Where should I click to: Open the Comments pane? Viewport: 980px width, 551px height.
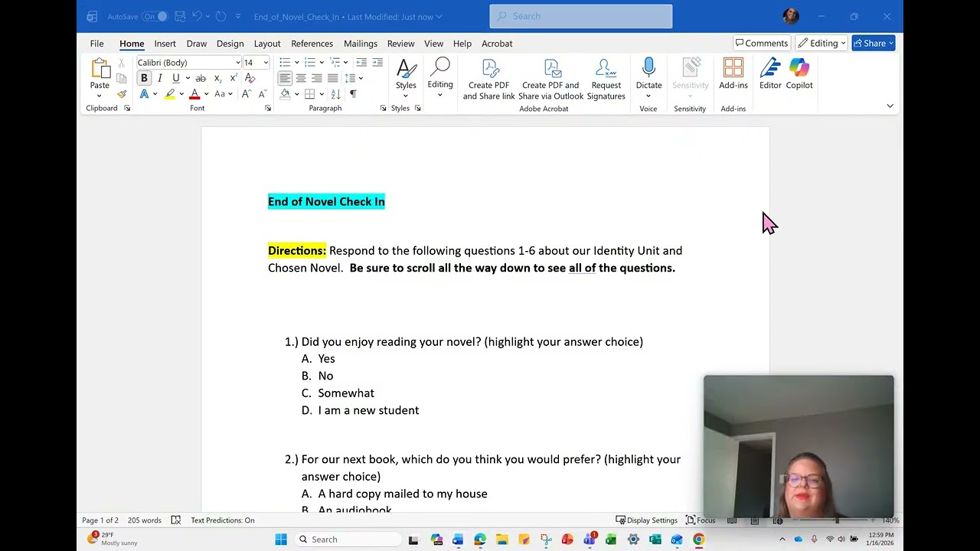(762, 44)
